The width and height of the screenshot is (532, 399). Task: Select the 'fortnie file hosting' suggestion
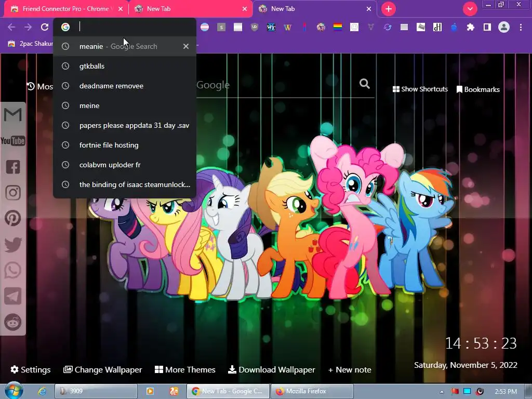click(125, 145)
